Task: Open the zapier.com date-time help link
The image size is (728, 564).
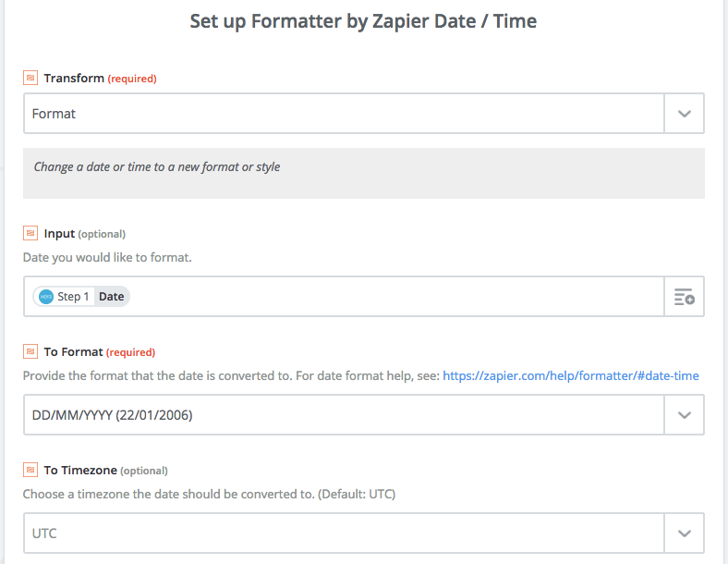Action: [571, 375]
